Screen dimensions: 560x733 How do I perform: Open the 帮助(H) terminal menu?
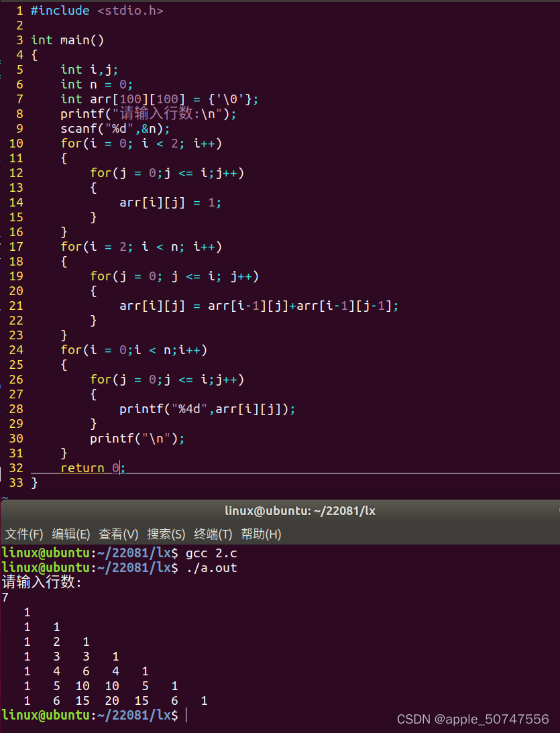tap(262, 534)
